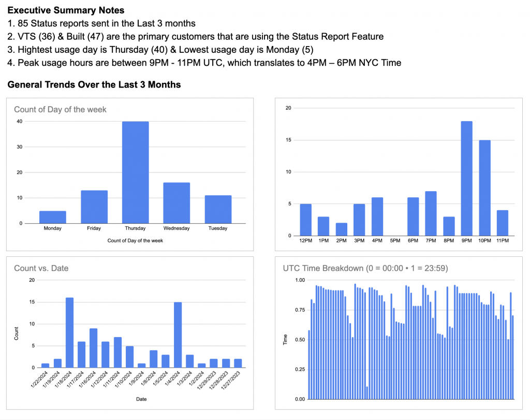Click the 5PM axis label in hourly chart
Screen dimensions: 530x420
395,241
